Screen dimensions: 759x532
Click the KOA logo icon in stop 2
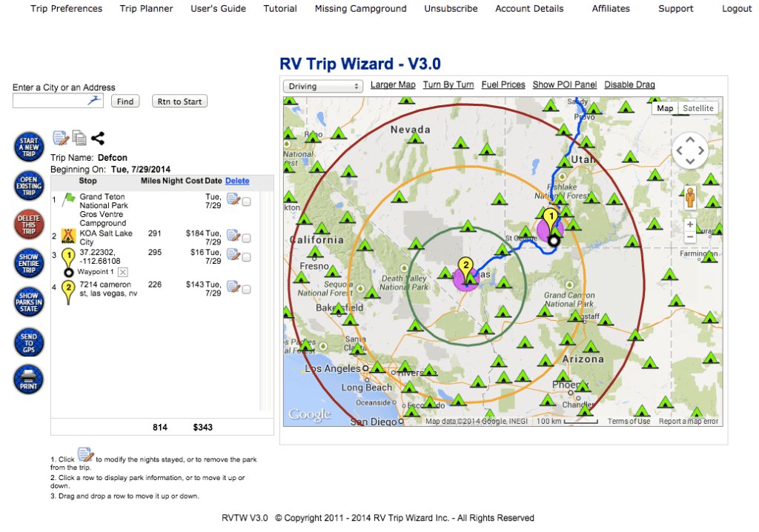pyautogui.click(x=68, y=236)
